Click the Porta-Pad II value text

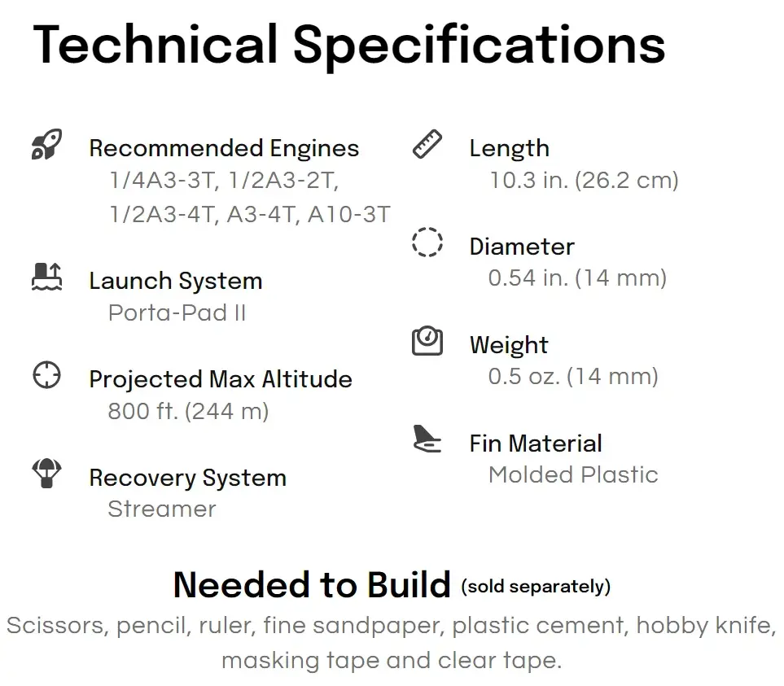point(177,313)
